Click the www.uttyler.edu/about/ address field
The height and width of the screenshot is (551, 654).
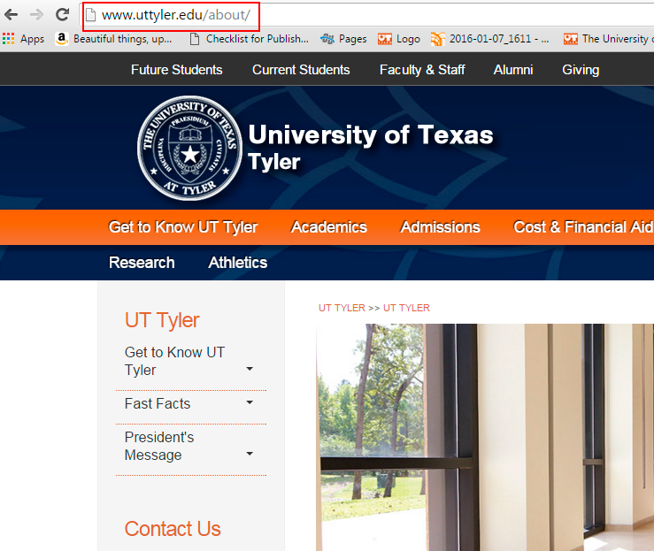(x=176, y=15)
